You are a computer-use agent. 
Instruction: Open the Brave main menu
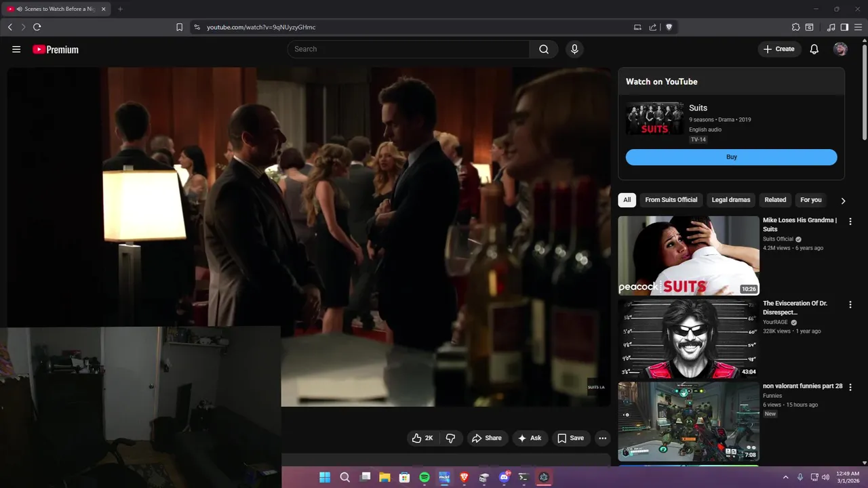tap(858, 27)
